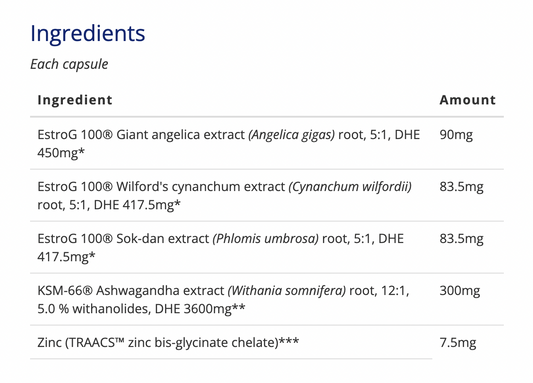This screenshot has width=533, height=383.
Task: Click the 90mg amount value
Action: click(x=456, y=135)
